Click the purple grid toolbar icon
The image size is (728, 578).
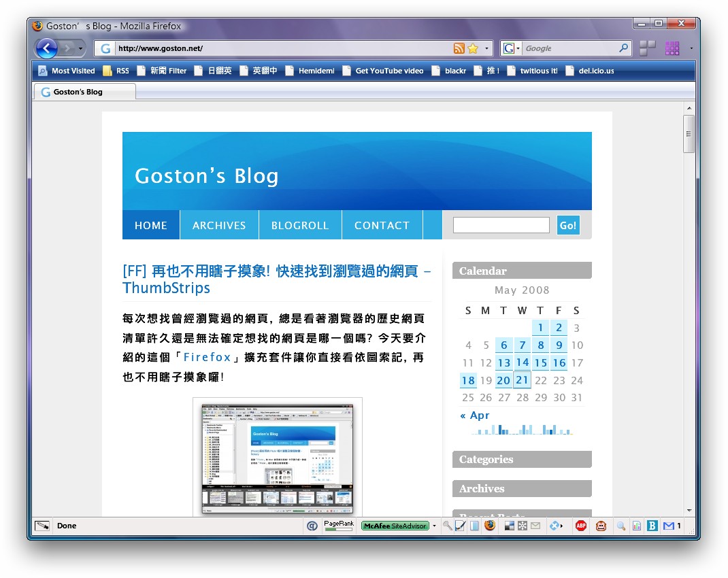[672, 48]
